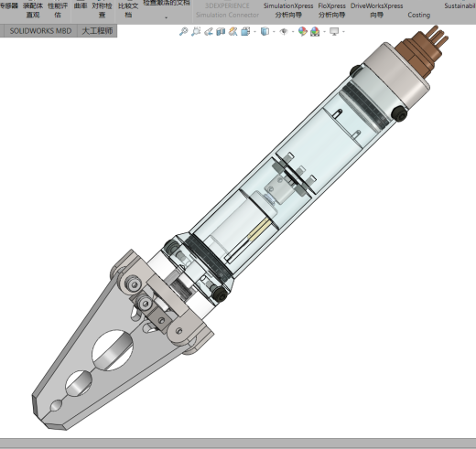Switch to the 大工程师 tab

pos(97,31)
